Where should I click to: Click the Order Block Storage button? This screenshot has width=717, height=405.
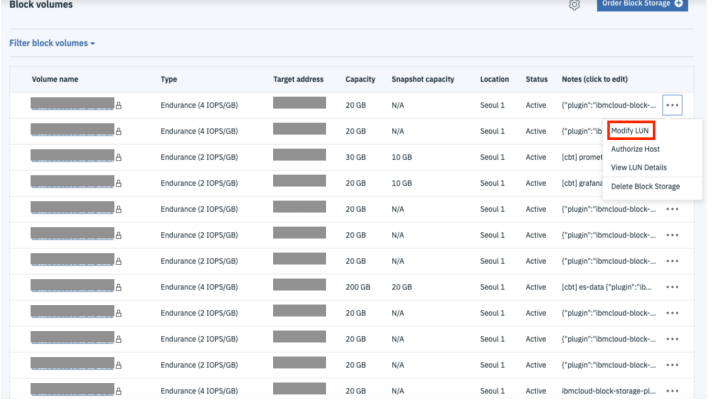click(x=642, y=4)
